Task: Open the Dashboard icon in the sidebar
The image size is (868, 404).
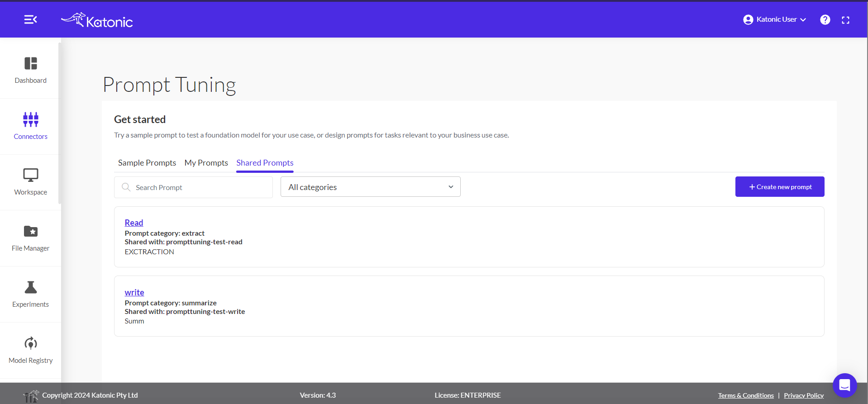Action: (x=31, y=63)
